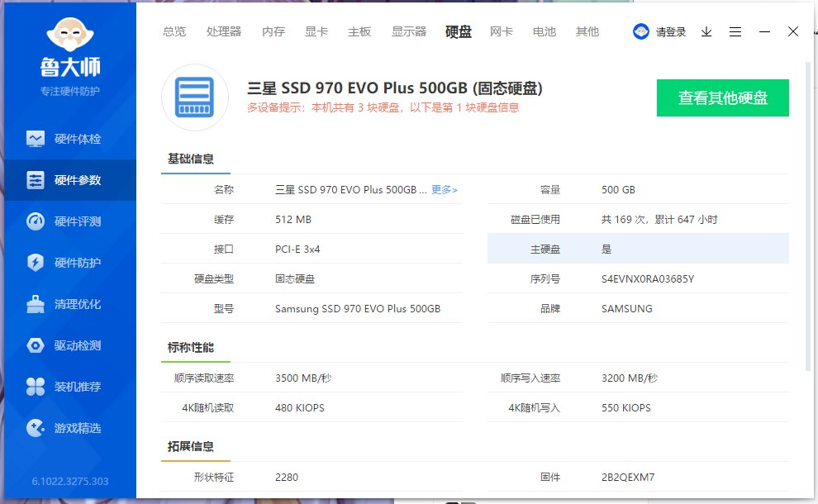Click the disk title 三星 SSD 970 EVO Plus 500GB
This screenshot has width=818, height=504.
(x=394, y=88)
